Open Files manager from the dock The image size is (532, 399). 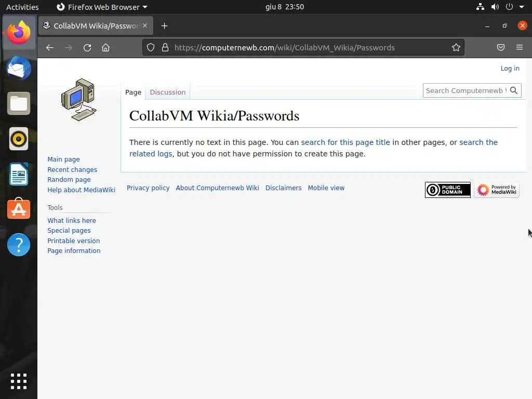point(19,103)
